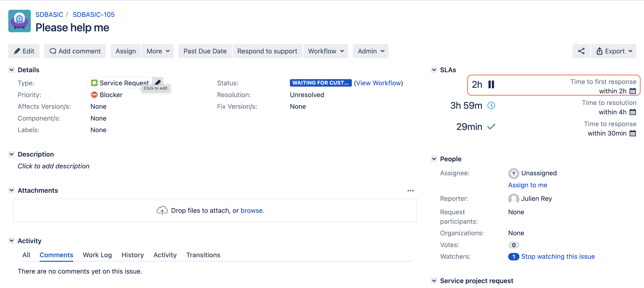644x288 pixels.
Task: Stop watching this issue
Action: coord(558,256)
